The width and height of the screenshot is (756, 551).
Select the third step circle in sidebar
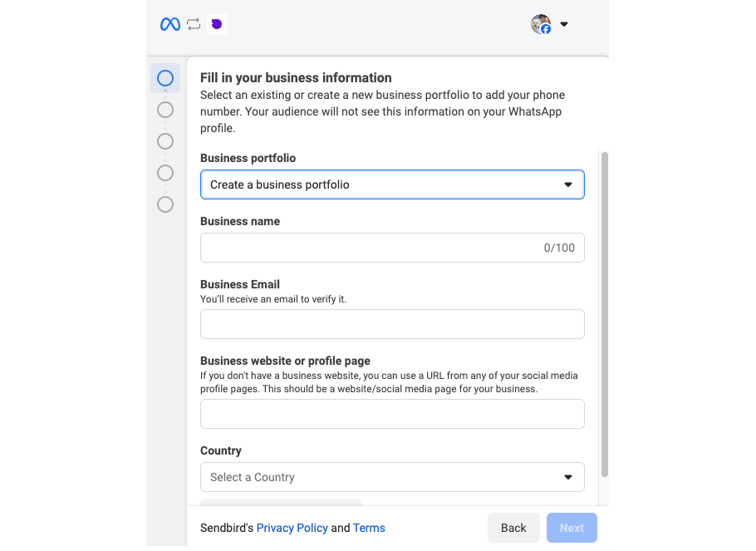165,141
